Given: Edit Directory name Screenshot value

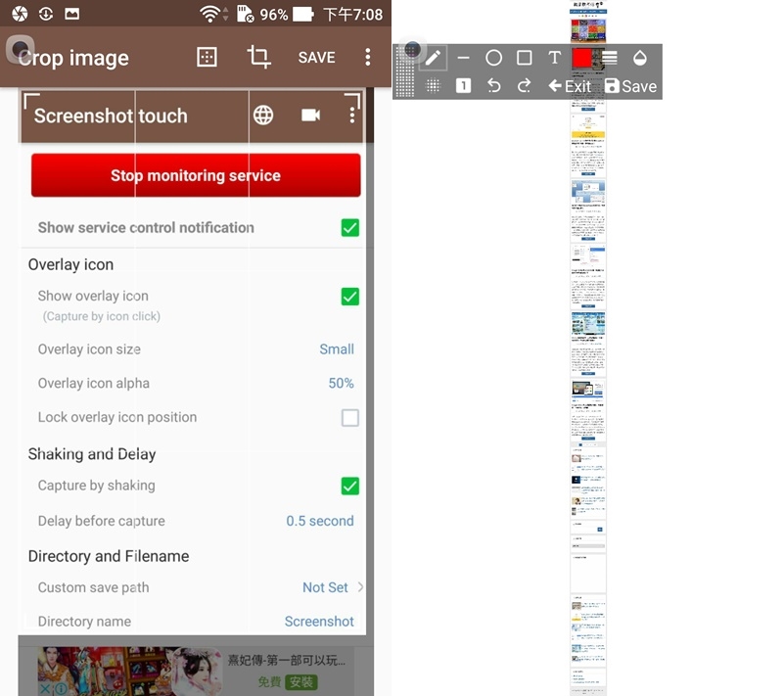Looking at the screenshot, I should [319, 622].
